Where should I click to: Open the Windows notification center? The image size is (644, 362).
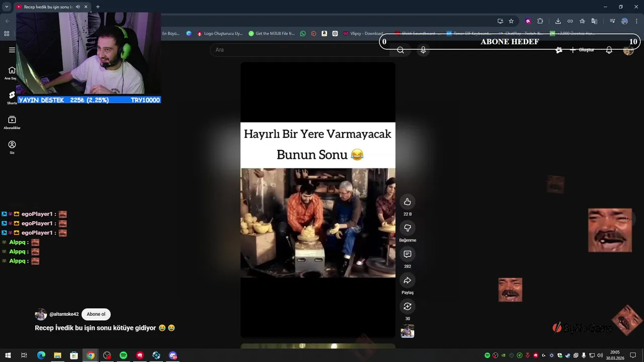[633, 355]
